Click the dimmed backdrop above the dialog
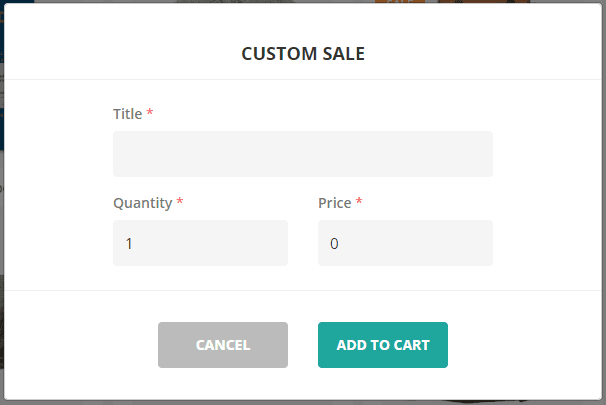The height and width of the screenshot is (405, 606). click(300, 1)
